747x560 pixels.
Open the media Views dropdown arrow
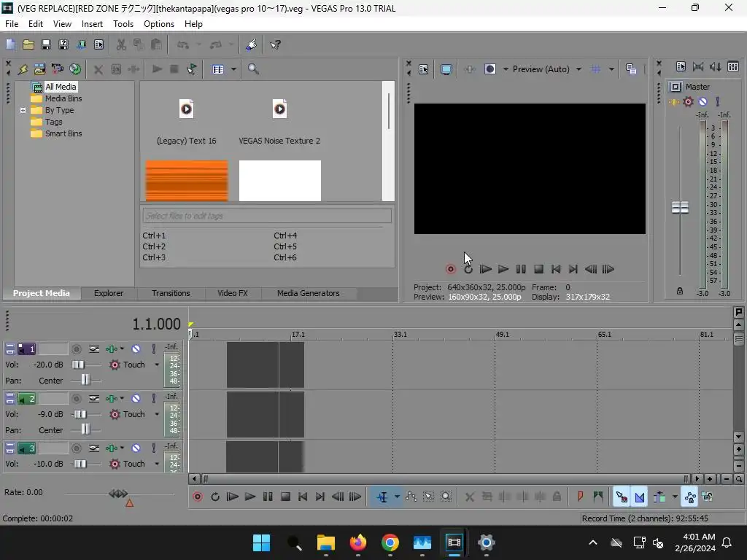[233, 69]
